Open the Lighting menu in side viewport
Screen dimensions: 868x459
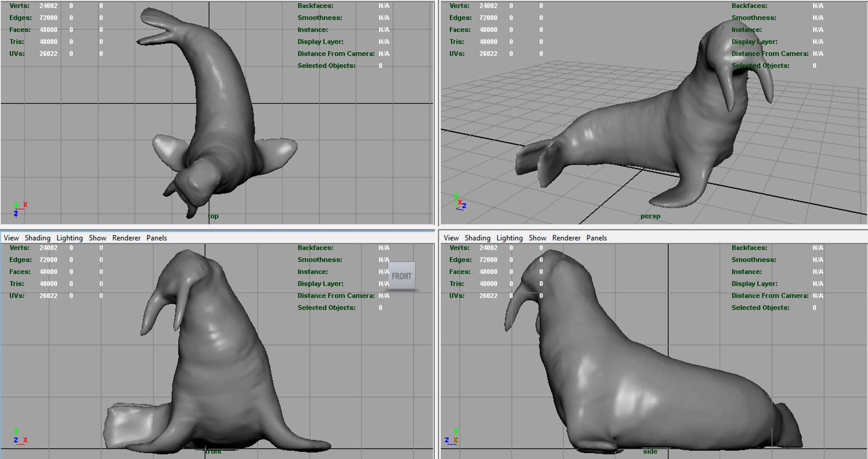(509, 238)
